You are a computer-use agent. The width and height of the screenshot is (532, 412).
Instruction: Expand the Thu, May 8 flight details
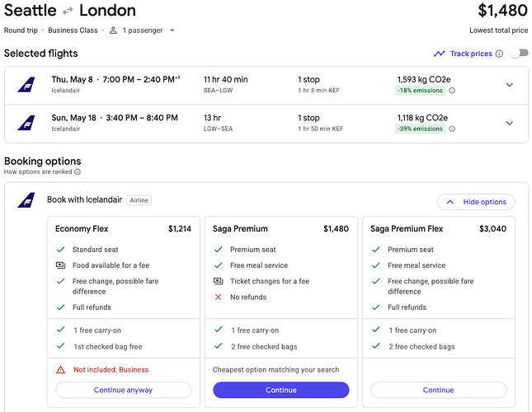pyautogui.click(x=509, y=85)
